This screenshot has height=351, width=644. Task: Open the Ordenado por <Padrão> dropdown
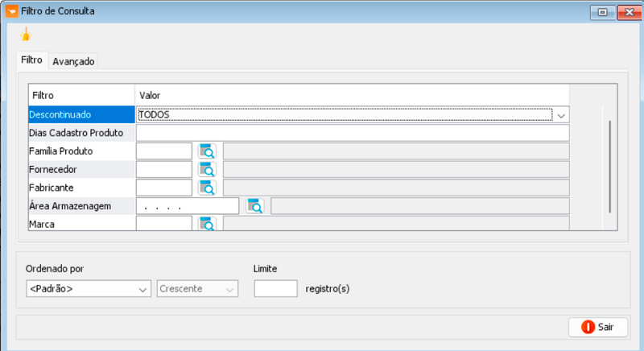click(89, 288)
